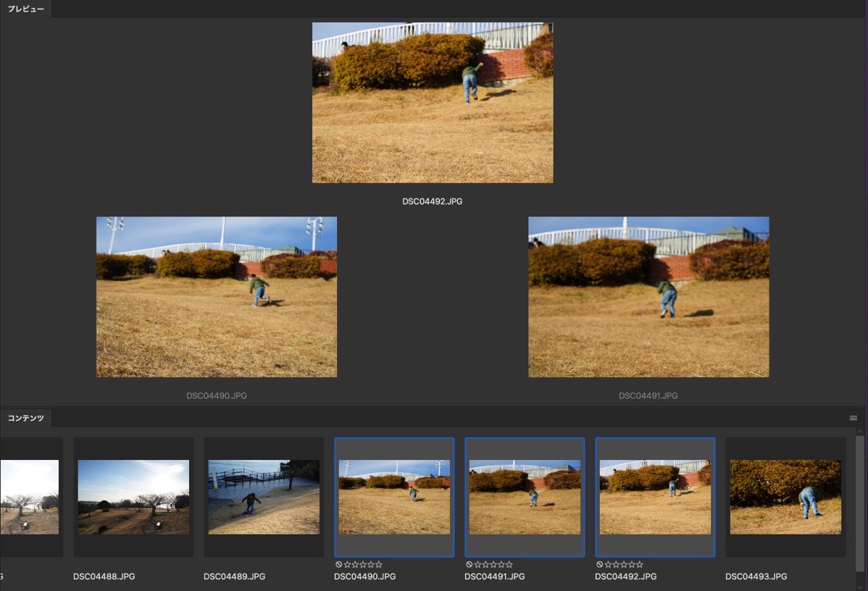
Task: Click the DSC04492.JPG file name in Content
Action: (625, 576)
